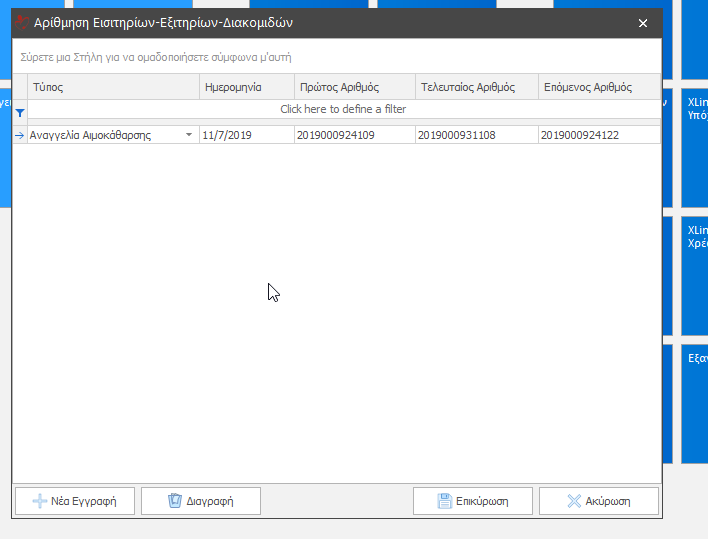Screen dimensions: 708x539
Task: Click the Επόμενος Αριθμός column header
Action: pyautogui.click(x=598, y=87)
